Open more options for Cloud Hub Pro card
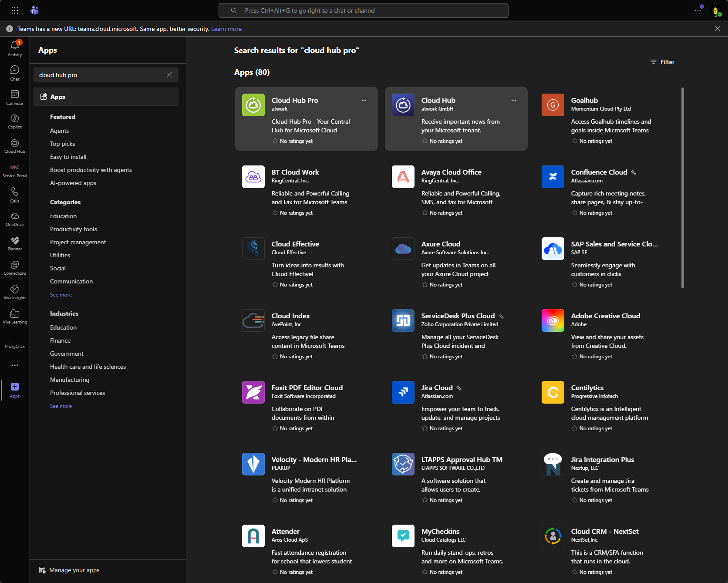Screen dimensions: 728x583 pos(364,101)
